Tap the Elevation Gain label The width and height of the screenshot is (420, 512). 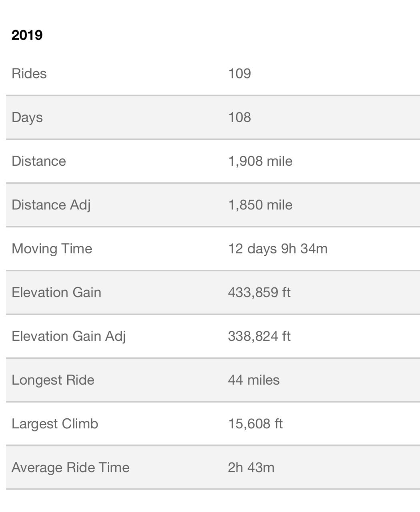pyautogui.click(x=56, y=292)
